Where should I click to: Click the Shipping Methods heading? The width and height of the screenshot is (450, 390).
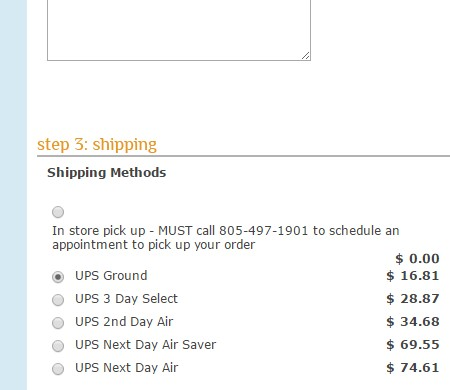point(107,173)
